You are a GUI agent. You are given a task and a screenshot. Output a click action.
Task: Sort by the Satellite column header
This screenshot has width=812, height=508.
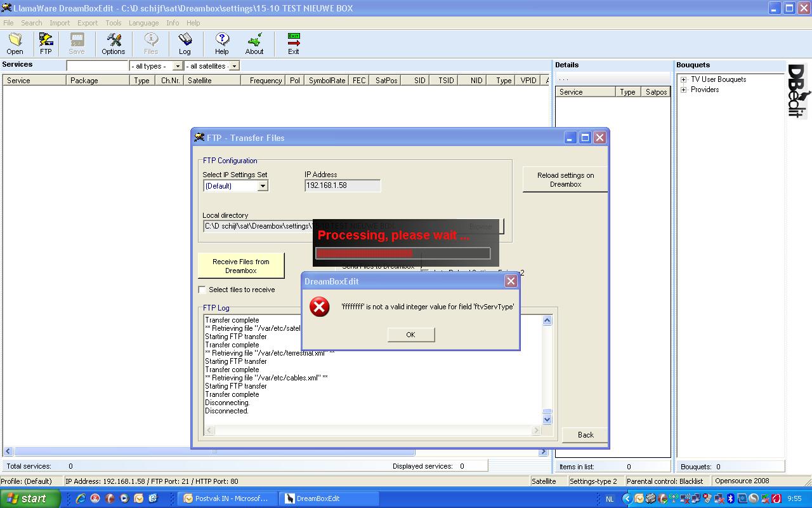click(212, 81)
